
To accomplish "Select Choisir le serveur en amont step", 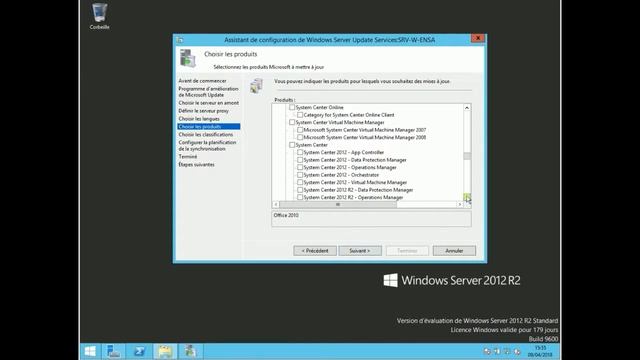I will pos(209,103).
